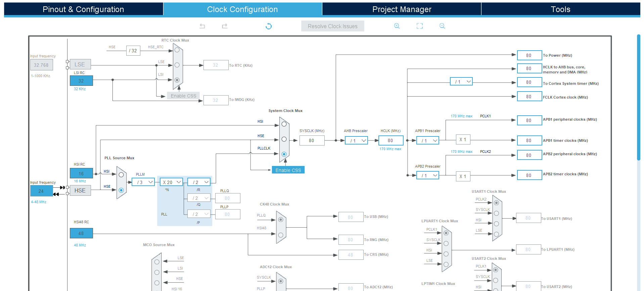This screenshot has width=644, height=291.
Task: Select PLLCLK on System Clock Mux
Action: pyautogui.click(x=284, y=154)
